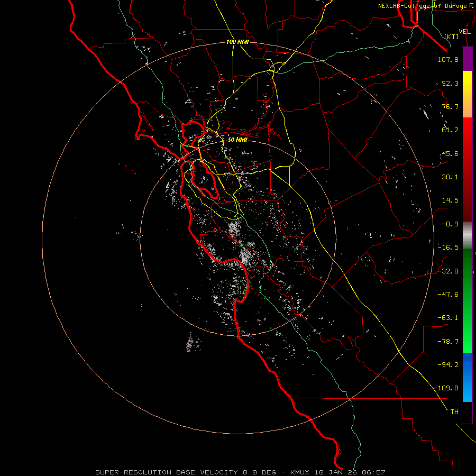
Task: Click the KMUX station ID in the caption
Action: (x=300, y=472)
